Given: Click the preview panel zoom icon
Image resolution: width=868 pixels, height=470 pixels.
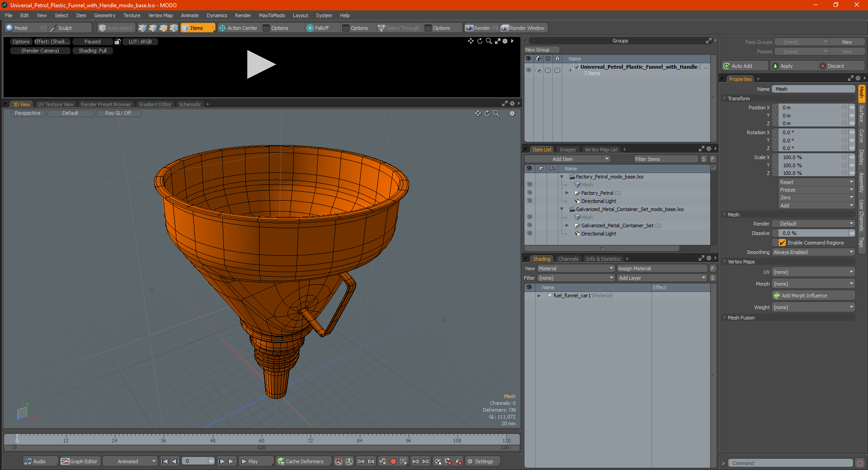Looking at the screenshot, I should pos(489,41).
